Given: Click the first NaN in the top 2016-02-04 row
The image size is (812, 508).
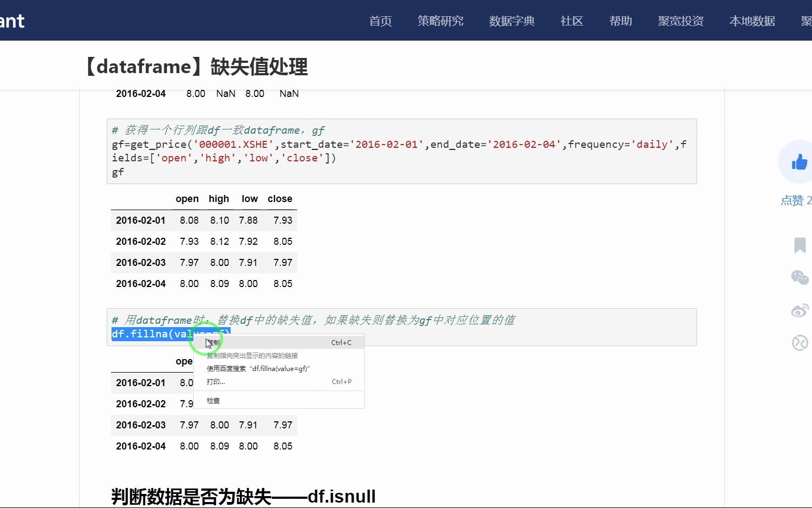Looking at the screenshot, I should tap(226, 94).
